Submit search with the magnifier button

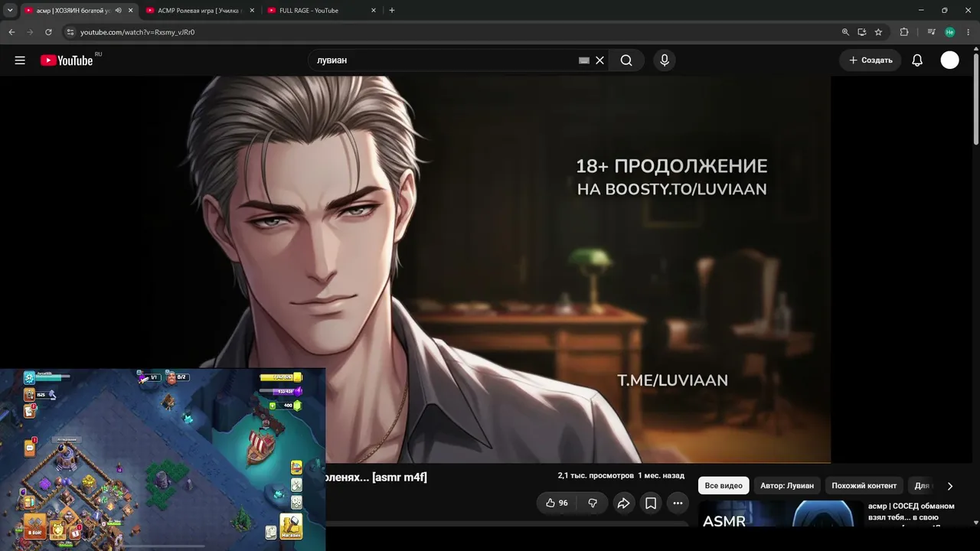[x=626, y=60]
